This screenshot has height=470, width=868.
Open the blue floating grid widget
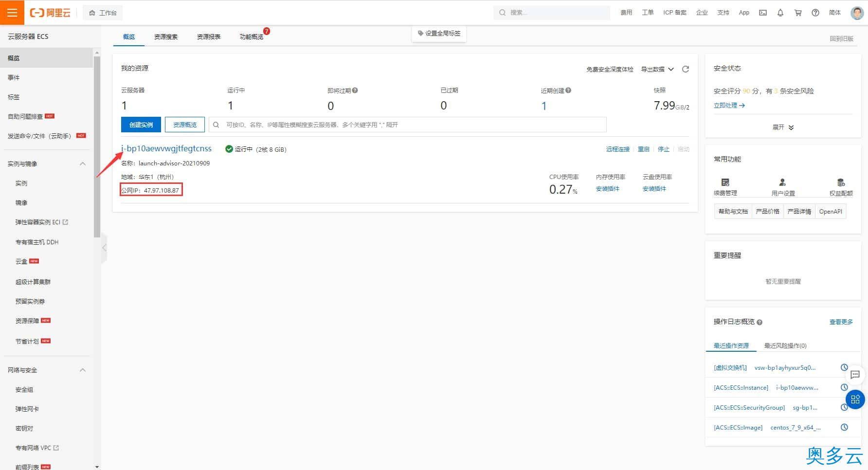point(855,400)
